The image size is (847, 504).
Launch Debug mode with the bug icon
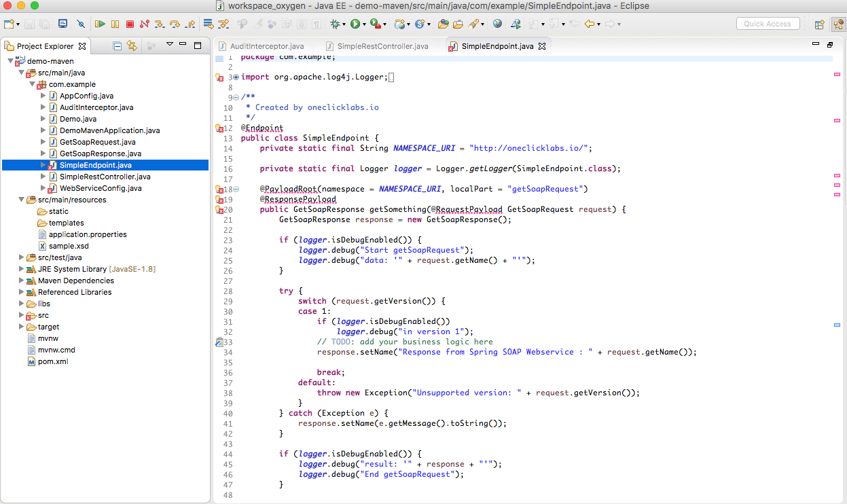click(x=335, y=24)
